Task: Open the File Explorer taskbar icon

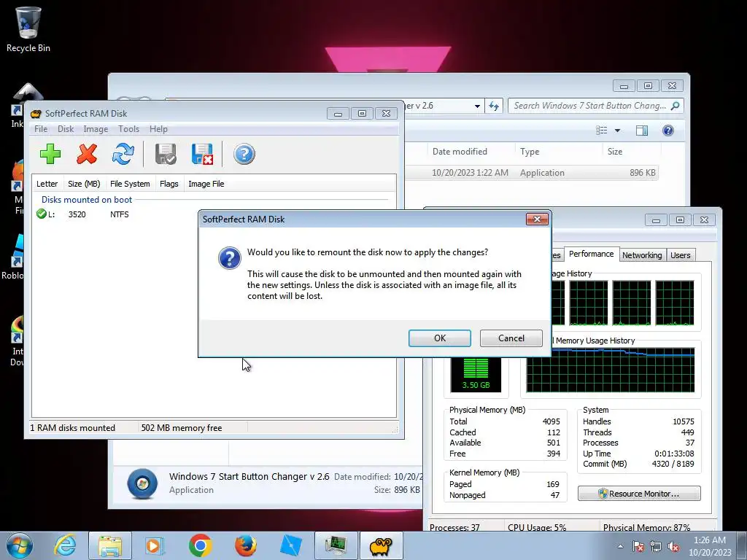Action: [x=110, y=545]
